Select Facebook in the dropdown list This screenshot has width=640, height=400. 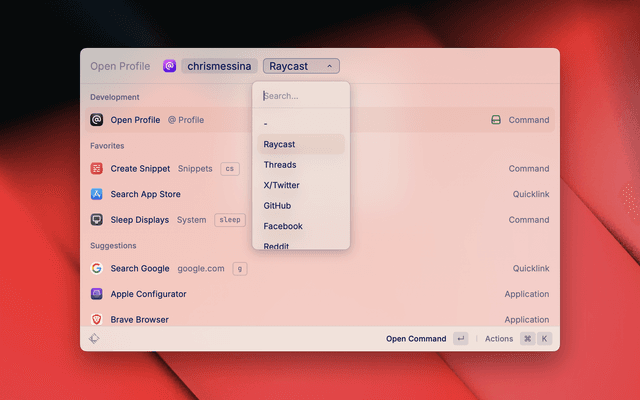pos(283,226)
